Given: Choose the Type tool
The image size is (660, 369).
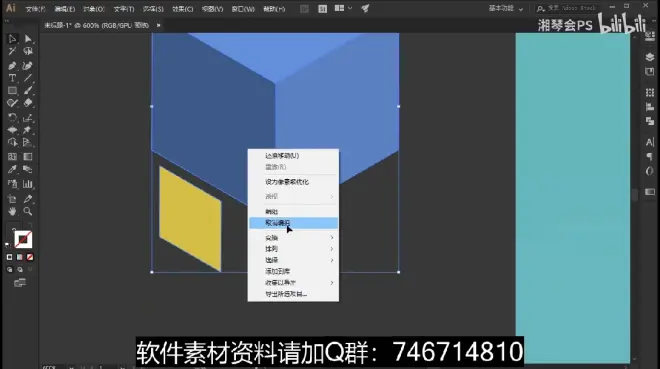Looking at the screenshot, I should (12, 78).
